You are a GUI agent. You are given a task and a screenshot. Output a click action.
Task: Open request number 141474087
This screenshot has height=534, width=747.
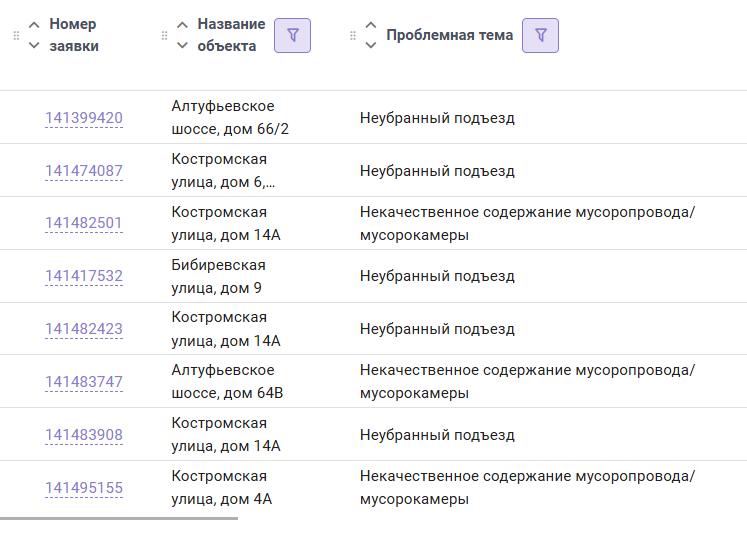(84, 171)
